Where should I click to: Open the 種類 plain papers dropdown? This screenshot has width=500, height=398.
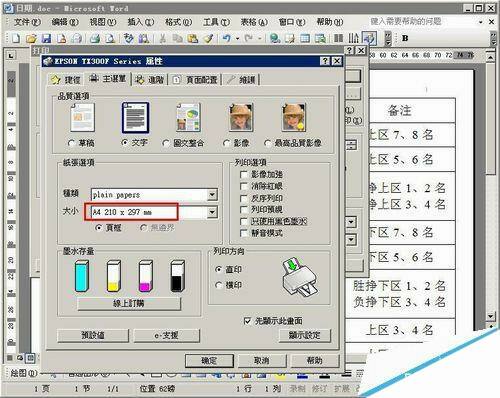tap(212, 195)
